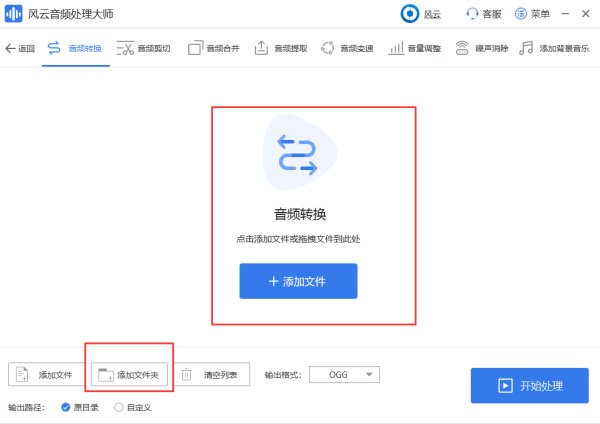Image resolution: width=600 pixels, height=424 pixels.
Task: Switch to the 音频剪切 tab
Action: click(x=143, y=49)
